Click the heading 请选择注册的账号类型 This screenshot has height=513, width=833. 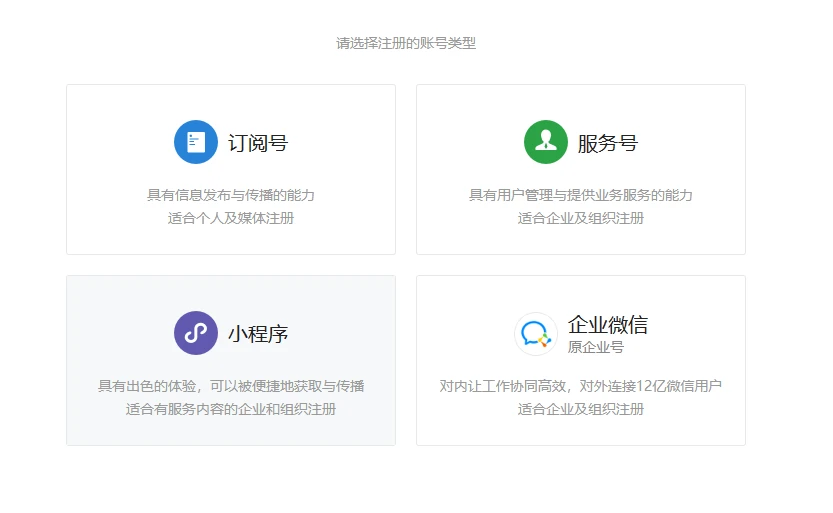click(x=406, y=43)
